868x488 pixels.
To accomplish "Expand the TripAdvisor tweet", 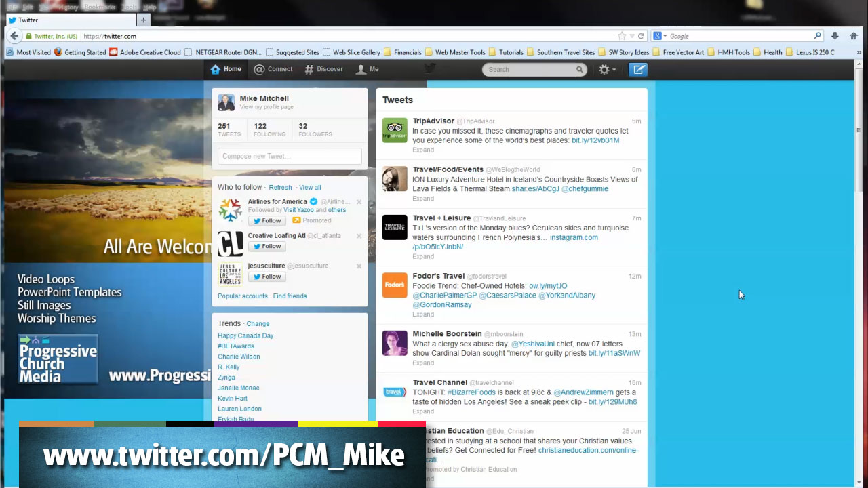I will (423, 150).
